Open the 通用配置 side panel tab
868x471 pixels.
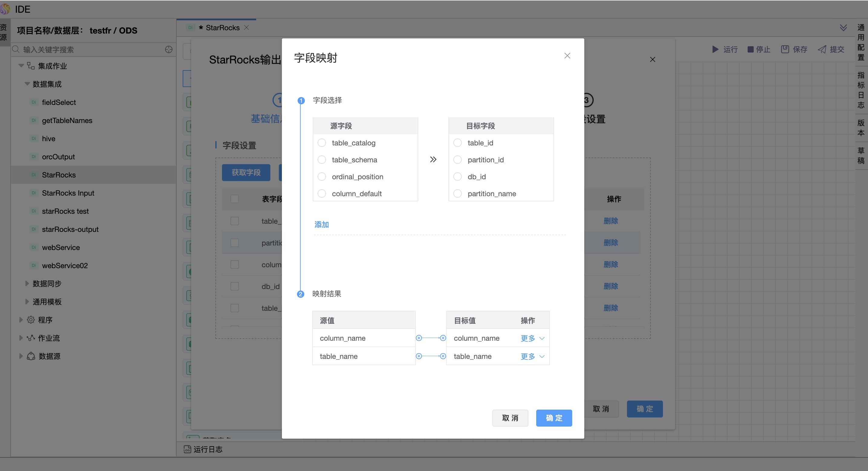pos(861,42)
